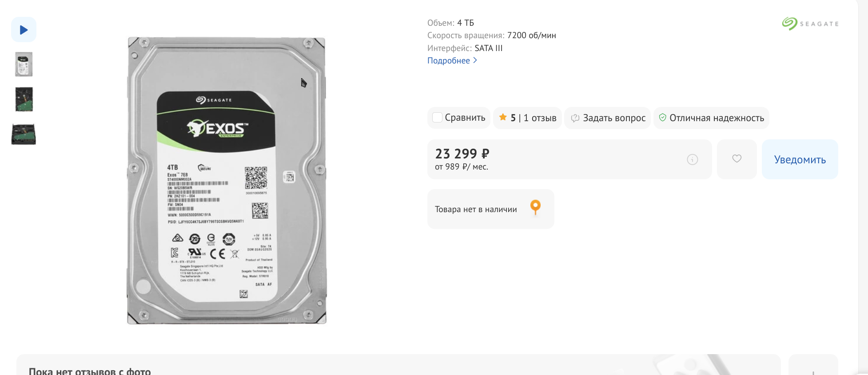Image resolution: width=868 pixels, height=375 pixels.
Task: Select the circuit board thumbnail
Action: tap(24, 99)
